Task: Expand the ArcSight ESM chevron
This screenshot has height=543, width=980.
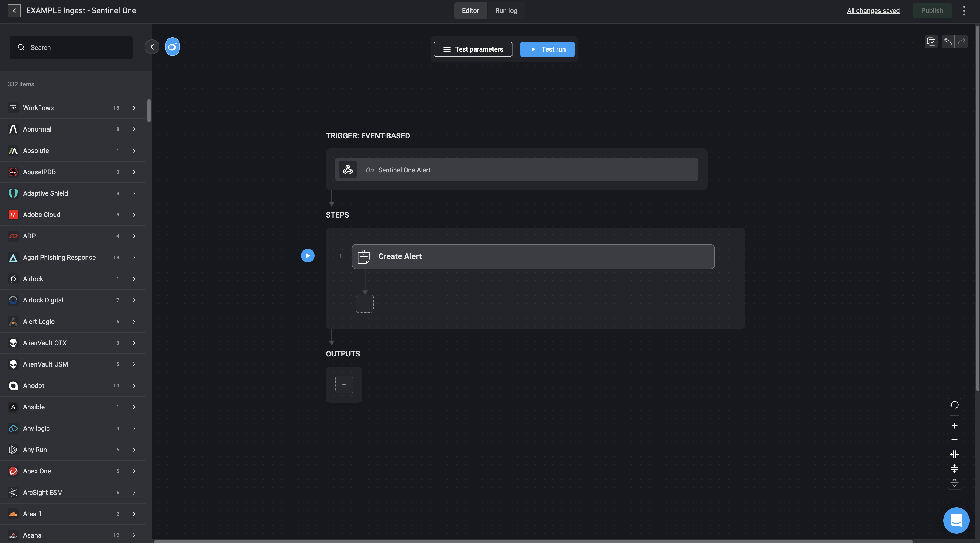Action: pyautogui.click(x=134, y=492)
